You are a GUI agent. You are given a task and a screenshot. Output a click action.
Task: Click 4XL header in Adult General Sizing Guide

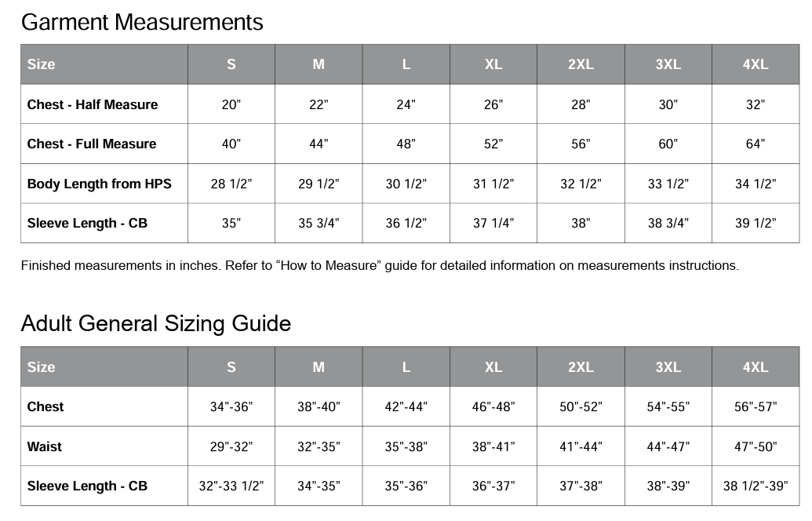755,366
